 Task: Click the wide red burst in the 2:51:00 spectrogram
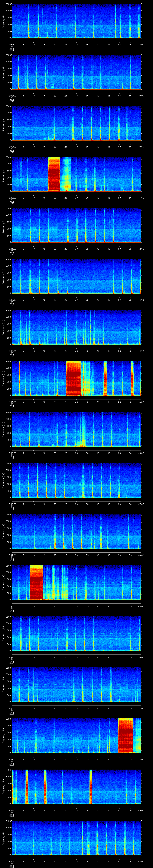[125, 736]
